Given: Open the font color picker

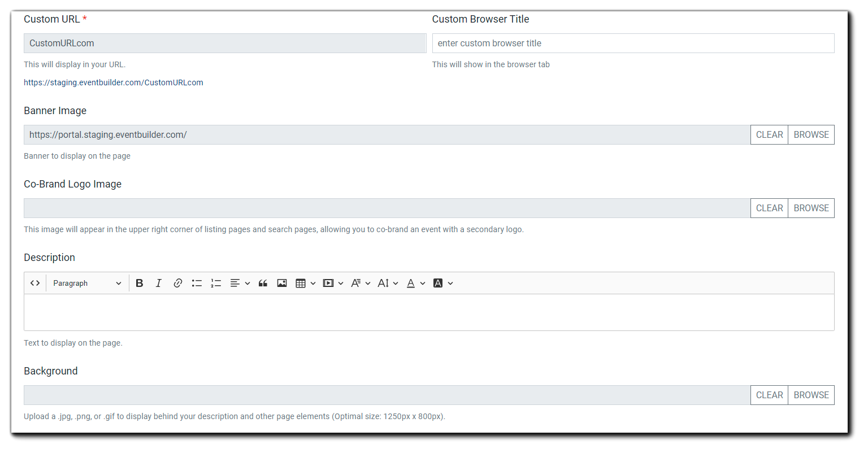Looking at the screenshot, I should pyautogui.click(x=416, y=283).
